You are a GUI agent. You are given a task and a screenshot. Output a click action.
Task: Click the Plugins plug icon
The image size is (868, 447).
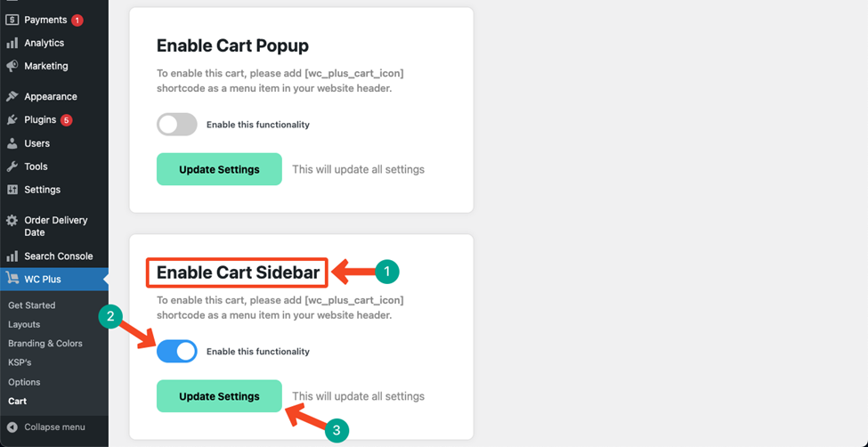click(x=12, y=119)
